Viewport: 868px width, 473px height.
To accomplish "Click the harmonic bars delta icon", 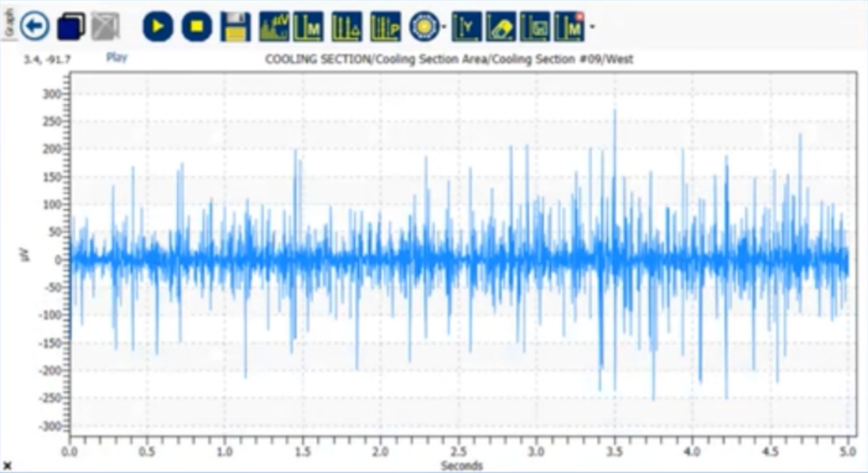I will point(346,27).
